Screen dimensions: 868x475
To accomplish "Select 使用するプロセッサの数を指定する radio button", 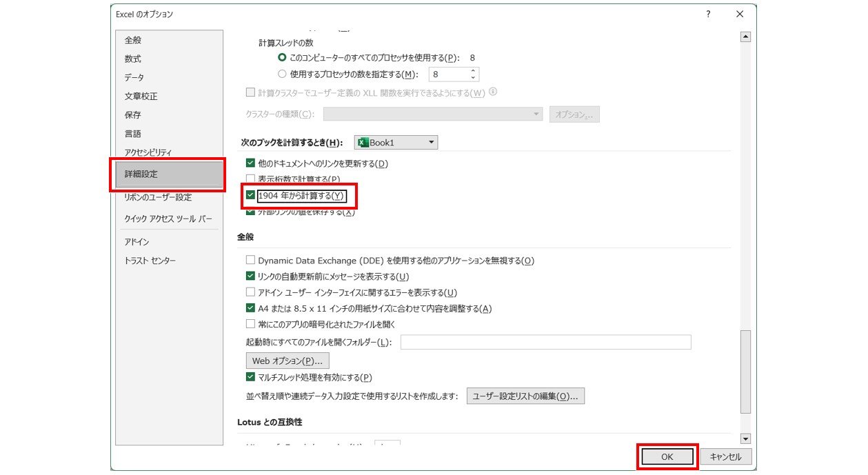I will [281, 74].
